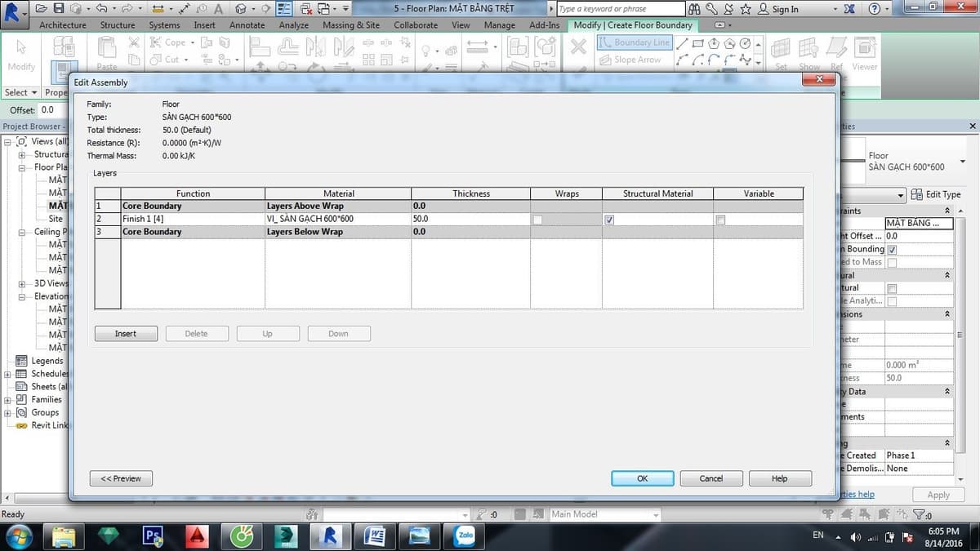The width and height of the screenshot is (980, 551).
Task: Open the Autodesk Exchange Apps X icon
Action: tap(849, 9)
